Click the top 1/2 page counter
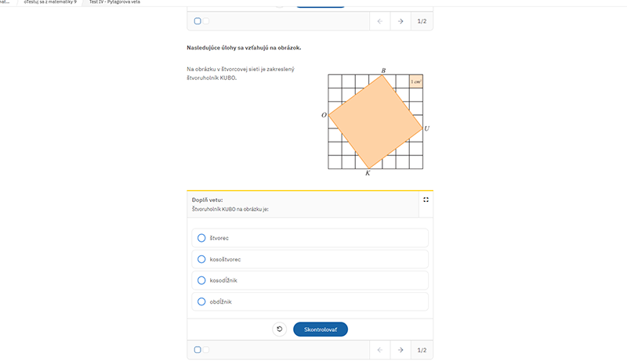Viewport: 627px width, 364px height. 422,21
